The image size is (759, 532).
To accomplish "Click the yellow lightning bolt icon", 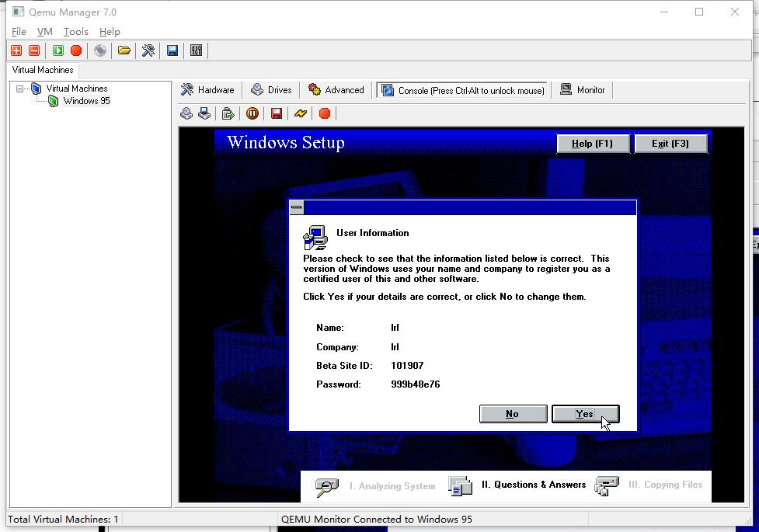I will click(301, 113).
